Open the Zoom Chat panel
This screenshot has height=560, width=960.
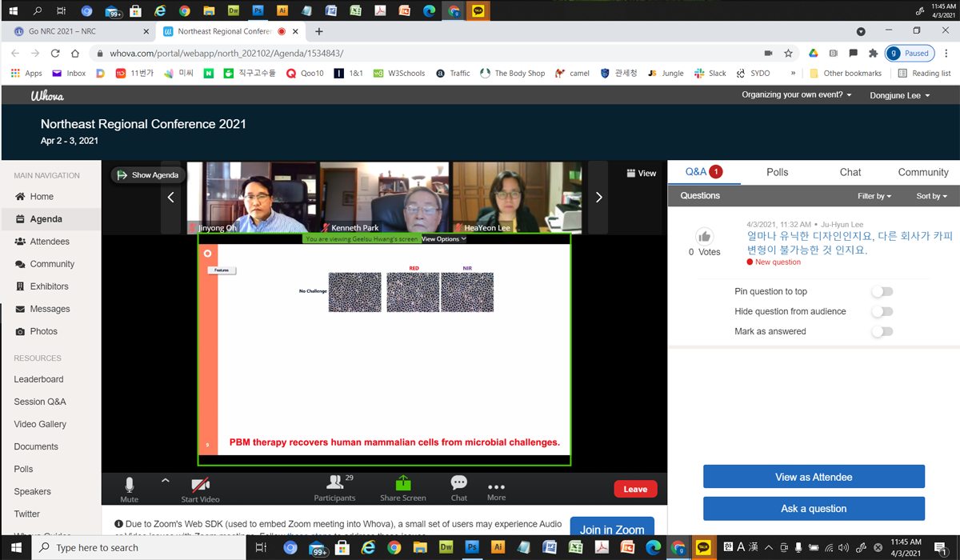[x=459, y=489]
